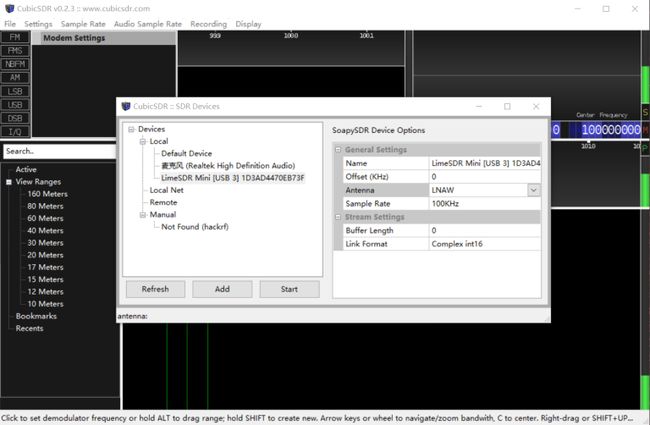Select 60 Meters view range
Screen dimensions: 650x425
click(45, 218)
